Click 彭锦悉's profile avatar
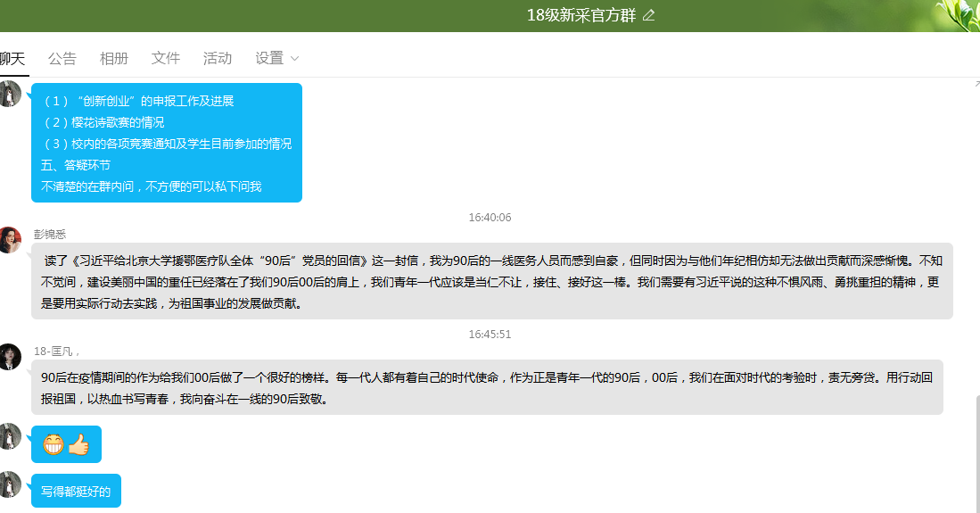 [10, 240]
